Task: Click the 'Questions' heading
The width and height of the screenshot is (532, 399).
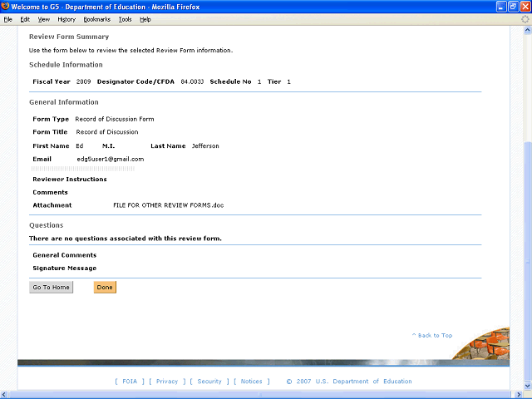Action: [47, 225]
